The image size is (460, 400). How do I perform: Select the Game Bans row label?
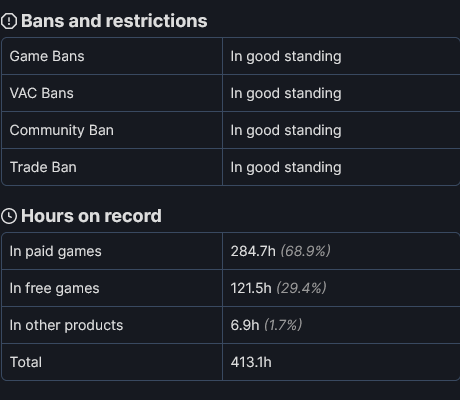(47, 56)
